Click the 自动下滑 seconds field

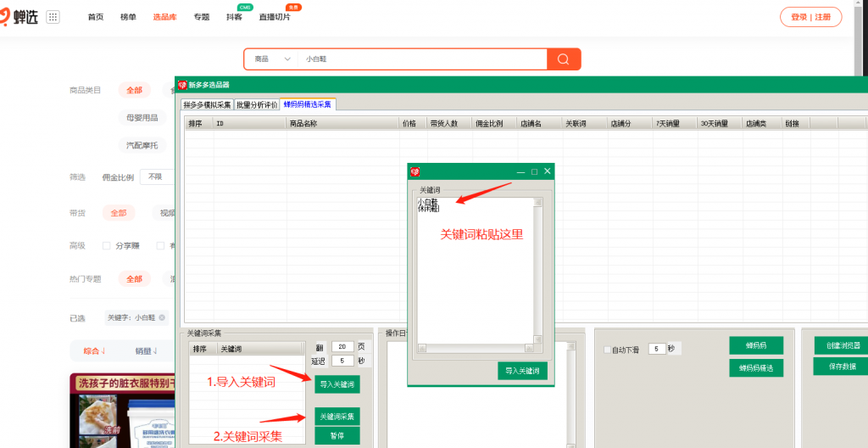[x=657, y=349]
